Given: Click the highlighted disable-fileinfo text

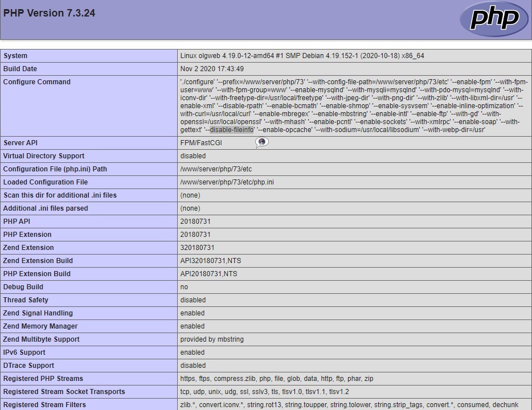Looking at the screenshot, I should click(231, 129).
